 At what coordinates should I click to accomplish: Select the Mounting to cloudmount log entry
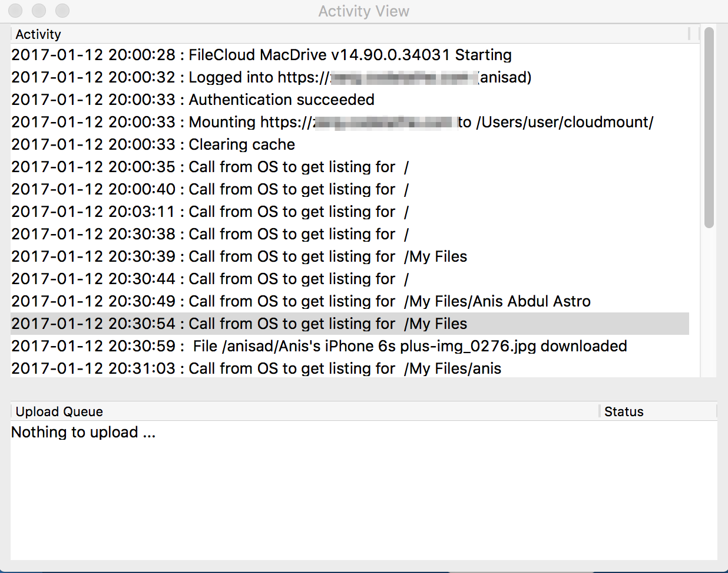tap(332, 122)
